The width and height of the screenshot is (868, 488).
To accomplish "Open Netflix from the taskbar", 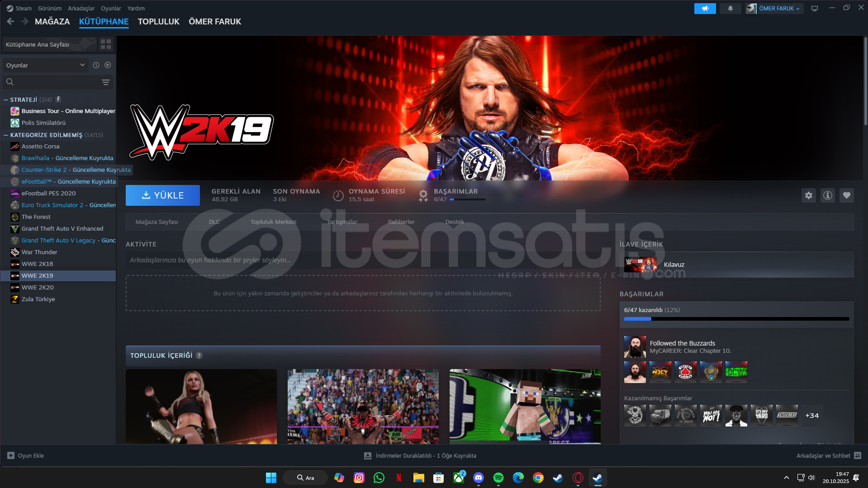I will tap(399, 478).
